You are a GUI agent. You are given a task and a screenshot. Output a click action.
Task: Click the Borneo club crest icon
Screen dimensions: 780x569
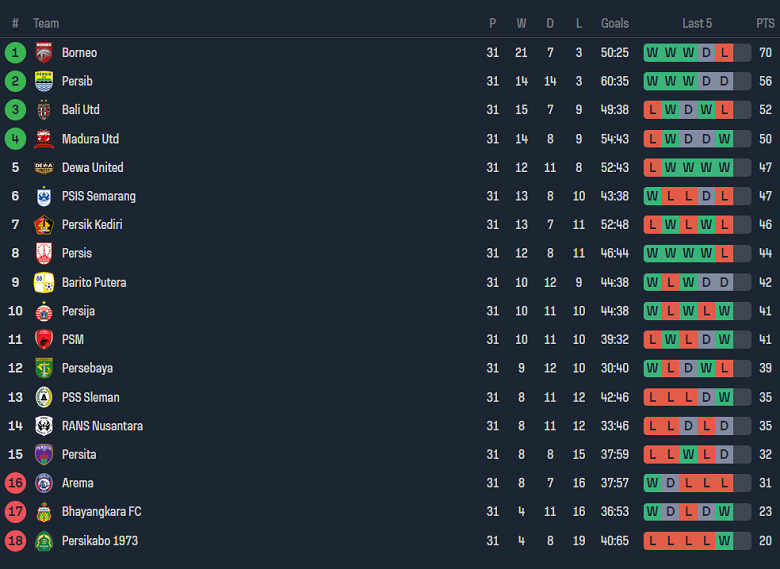tap(43, 53)
